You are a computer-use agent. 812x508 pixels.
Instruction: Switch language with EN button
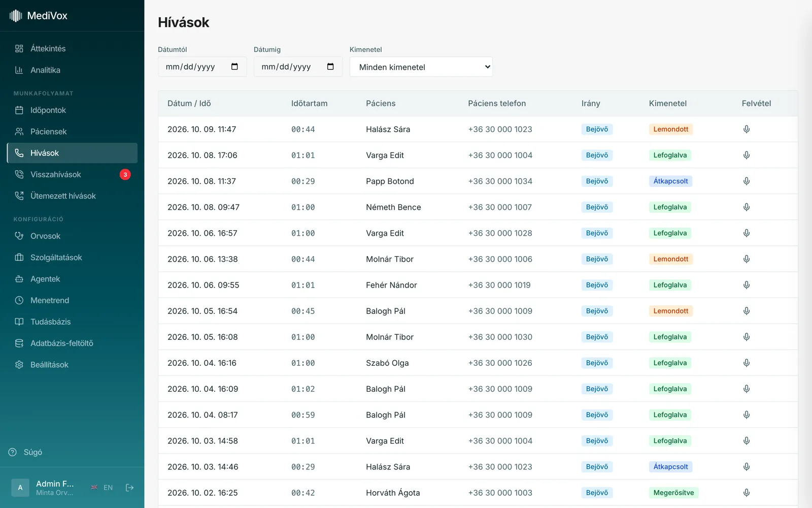point(101,488)
